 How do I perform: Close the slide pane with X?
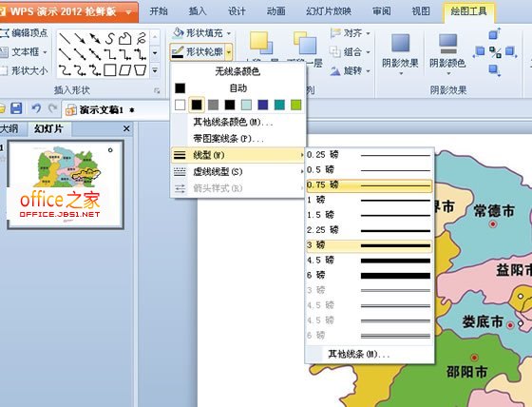click(126, 128)
